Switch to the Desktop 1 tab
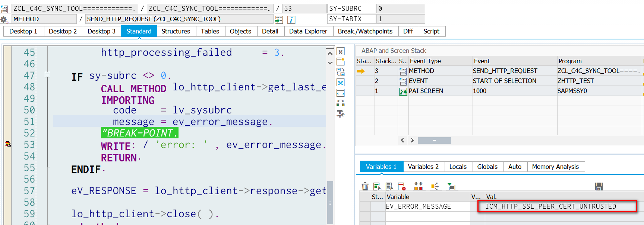 point(23,31)
